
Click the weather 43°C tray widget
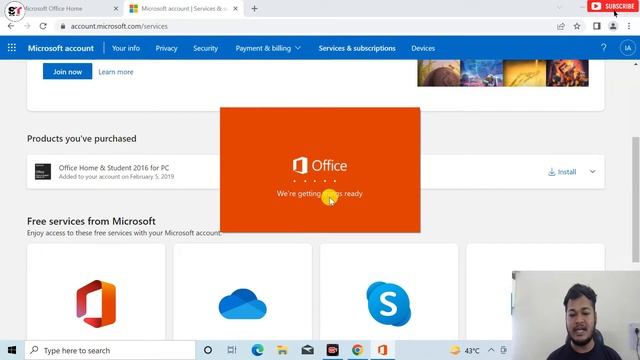click(x=464, y=350)
